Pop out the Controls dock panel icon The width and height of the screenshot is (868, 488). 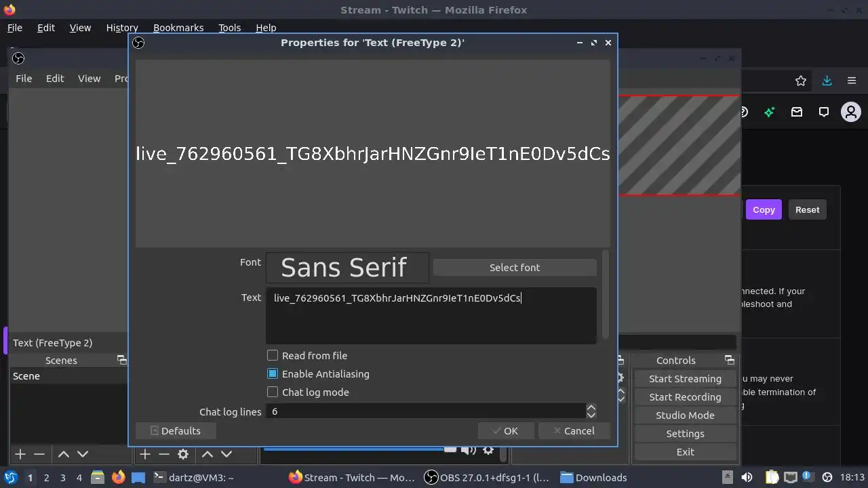[x=730, y=360]
